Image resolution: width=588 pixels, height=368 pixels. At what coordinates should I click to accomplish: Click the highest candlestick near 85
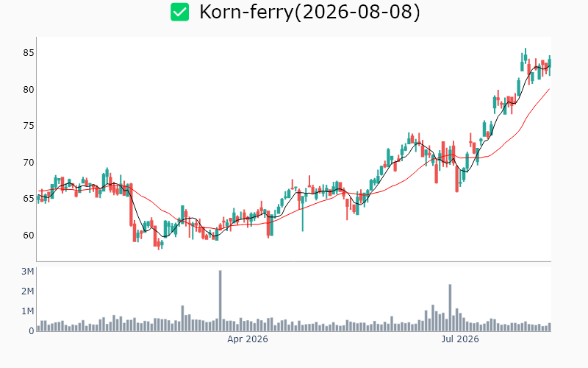(526, 56)
